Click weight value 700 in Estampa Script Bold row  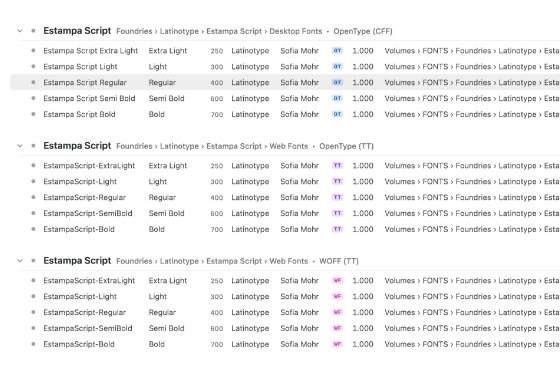coord(217,114)
